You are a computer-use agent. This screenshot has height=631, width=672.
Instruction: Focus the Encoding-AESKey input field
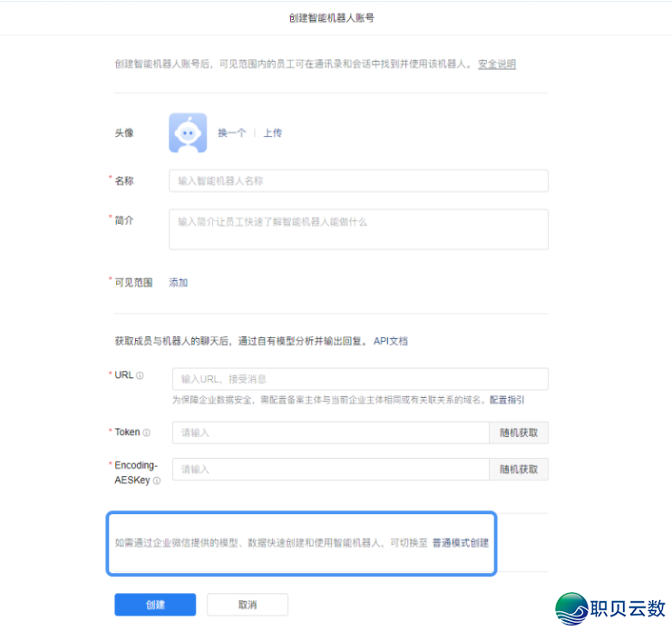click(330, 470)
